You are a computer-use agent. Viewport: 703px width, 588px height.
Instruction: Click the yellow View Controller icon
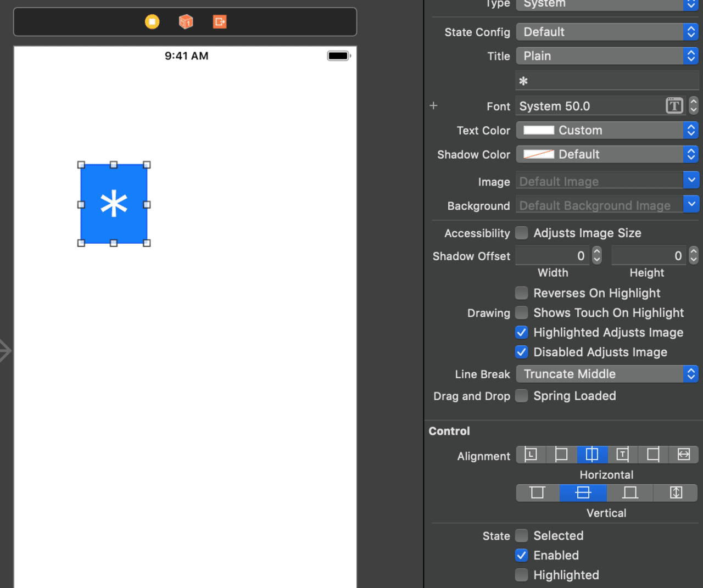[152, 21]
